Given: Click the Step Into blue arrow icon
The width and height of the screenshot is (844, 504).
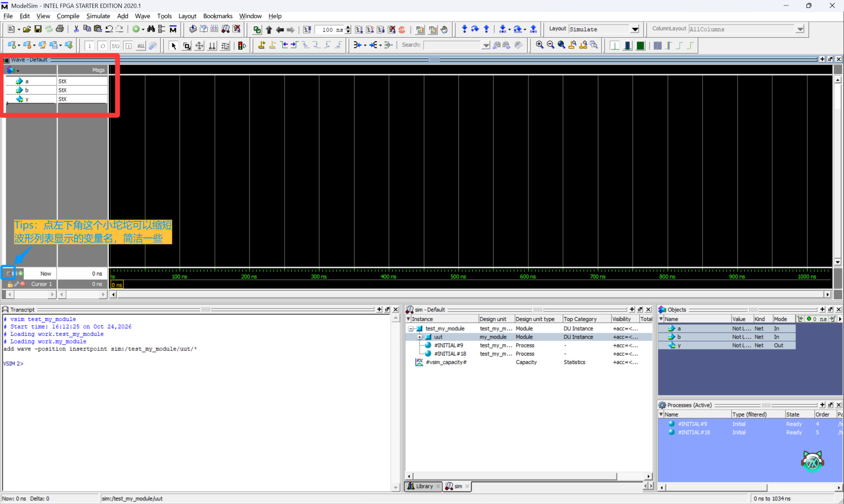Looking at the screenshot, I should 464,29.
